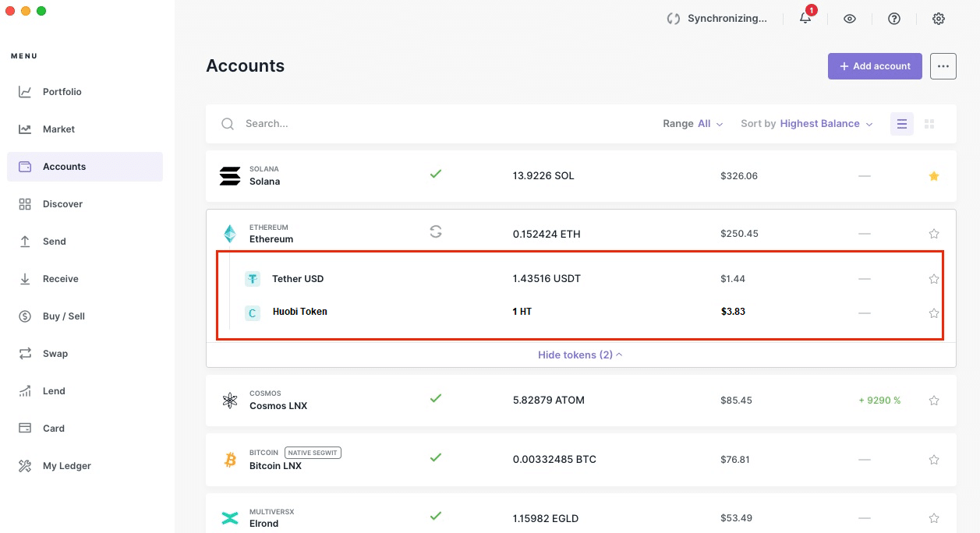Screen dimensions: 980x533
Task: Open the notifications bell
Action: tap(805, 19)
